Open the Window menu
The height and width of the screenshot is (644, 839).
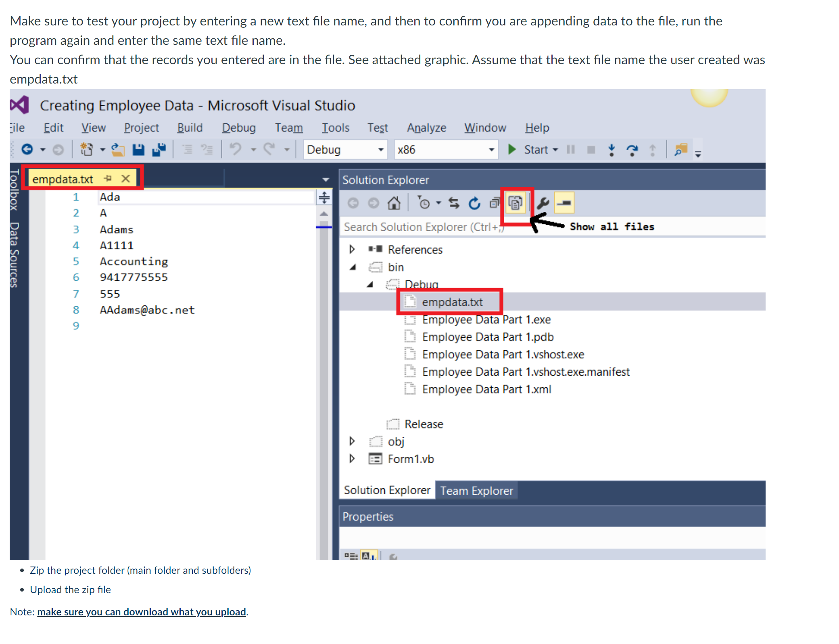click(485, 128)
